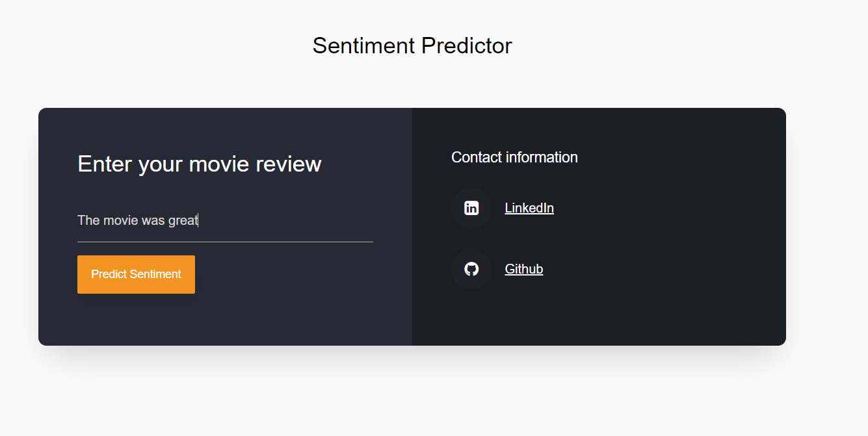868x436 pixels.
Task: Click the GitHub octocat icon
Action: click(471, 269)
